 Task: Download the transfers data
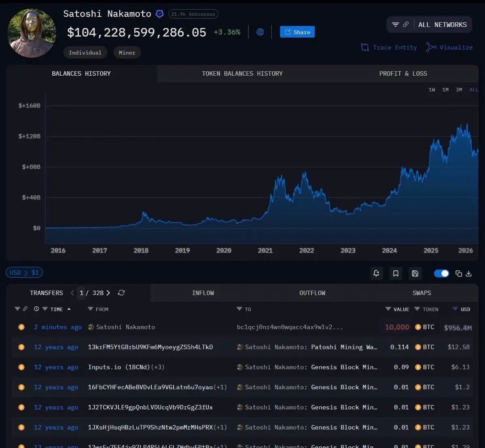pyautogui.click(x=469, y=274)
